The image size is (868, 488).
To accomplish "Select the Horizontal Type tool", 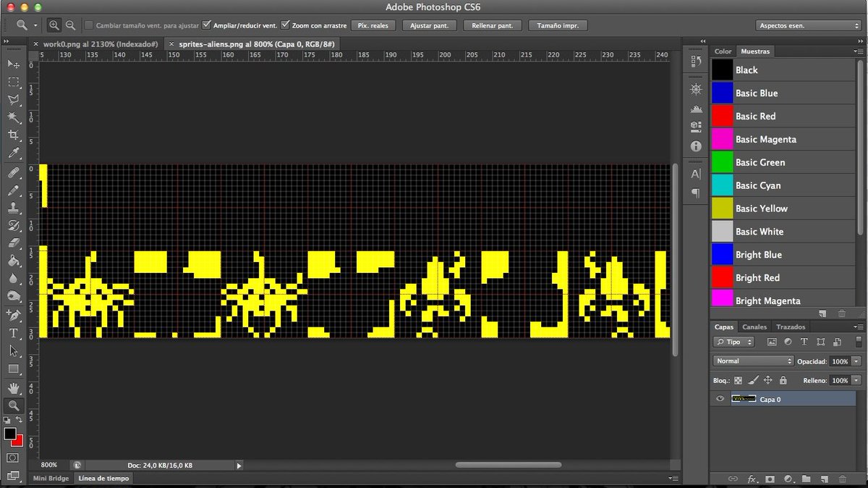I will tap(13, 333).
